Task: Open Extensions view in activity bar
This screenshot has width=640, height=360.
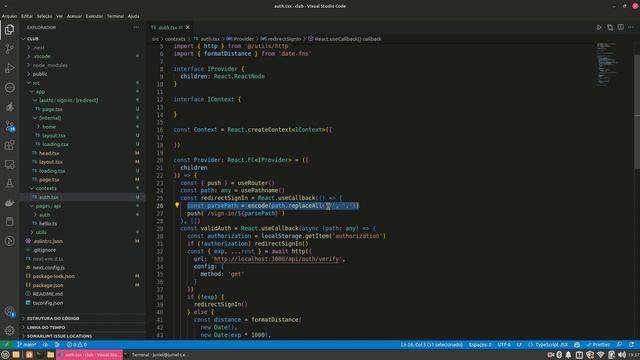Action: (9, 145)
